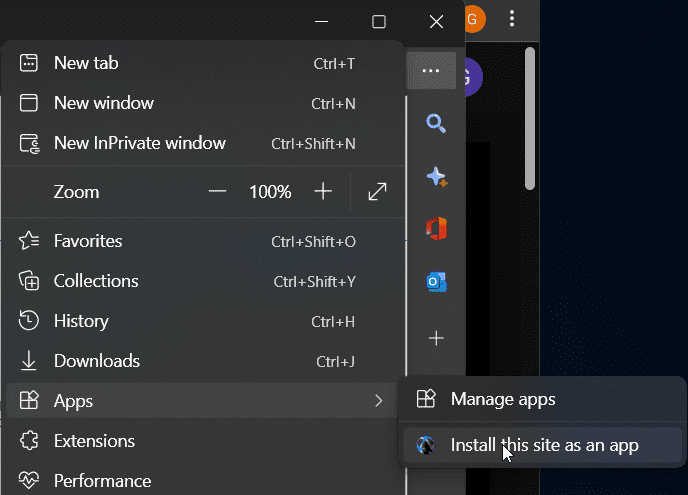Click the vertical page scrollbar thumb
Screen dimensions: 688x495
[x=530, y=118]
